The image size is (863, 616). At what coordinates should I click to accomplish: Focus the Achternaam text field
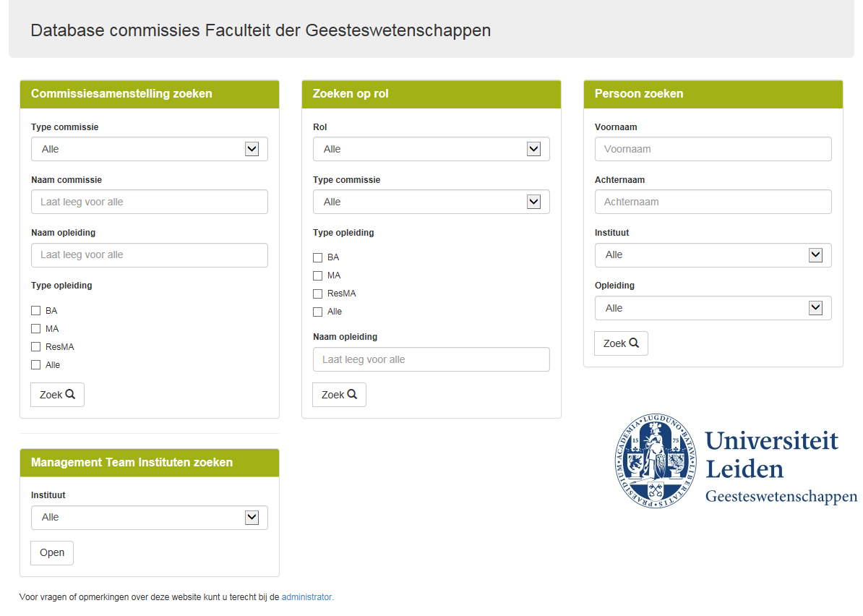coord(713,202)
